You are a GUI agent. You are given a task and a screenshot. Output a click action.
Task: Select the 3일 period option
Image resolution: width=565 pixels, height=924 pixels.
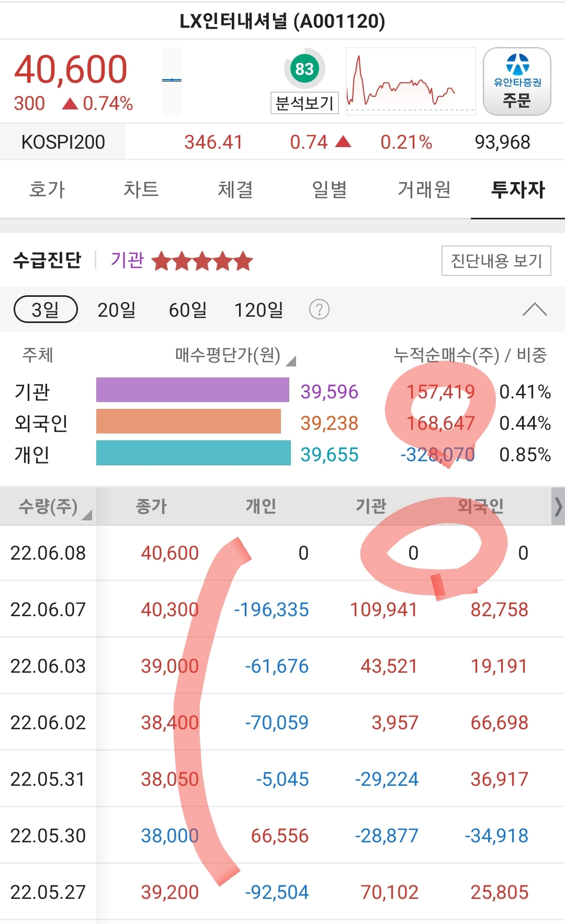tap(46, 309)
